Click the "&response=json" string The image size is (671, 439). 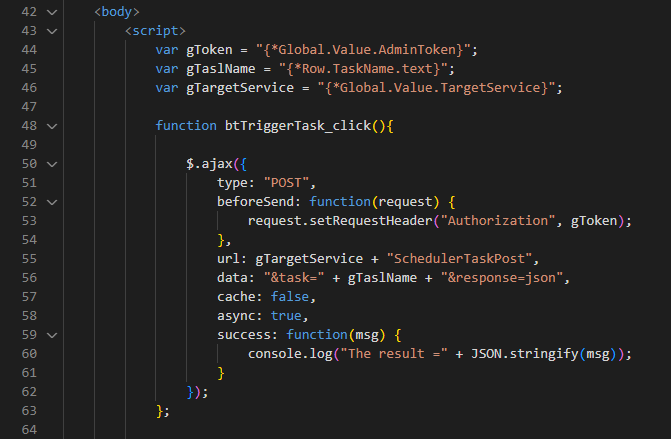[x=502, y=278]
